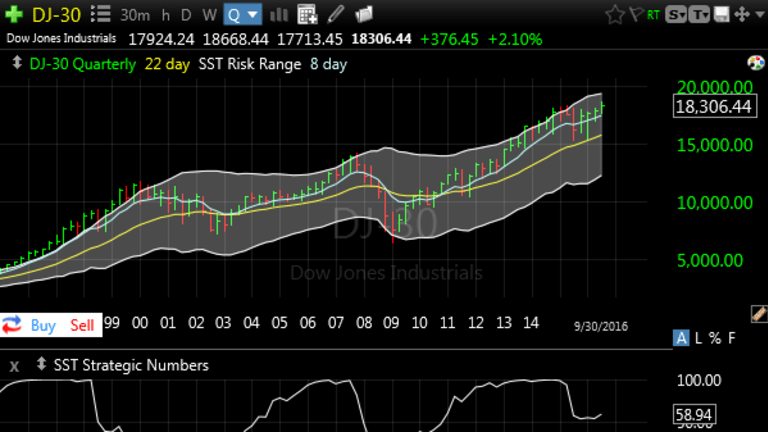Open the S dropdown in top bar

pyautogui.click(x=679, y=15)
